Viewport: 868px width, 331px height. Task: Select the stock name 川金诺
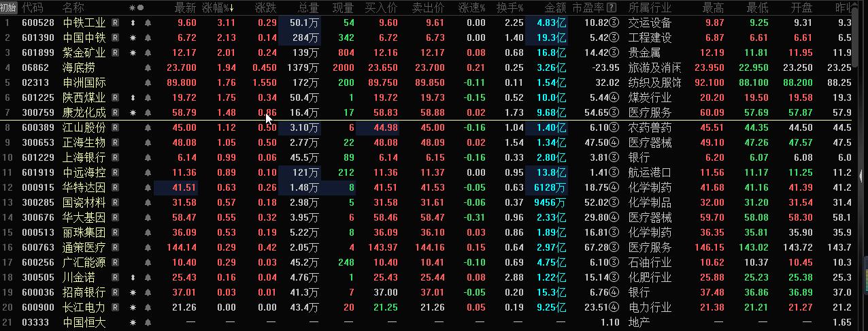[79, 278]
